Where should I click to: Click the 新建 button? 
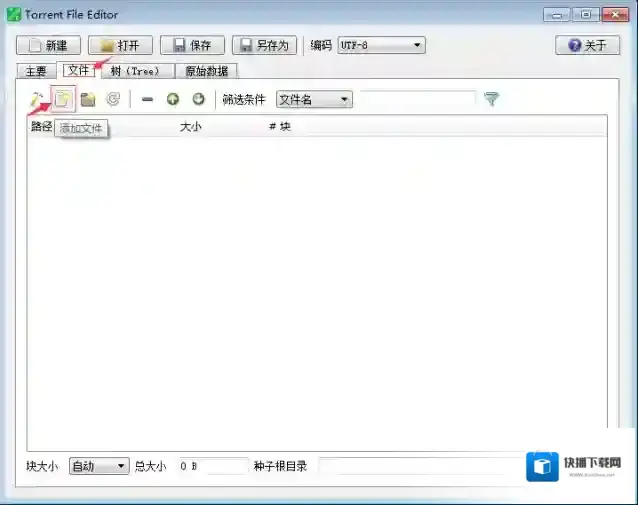tap(48, 45)
